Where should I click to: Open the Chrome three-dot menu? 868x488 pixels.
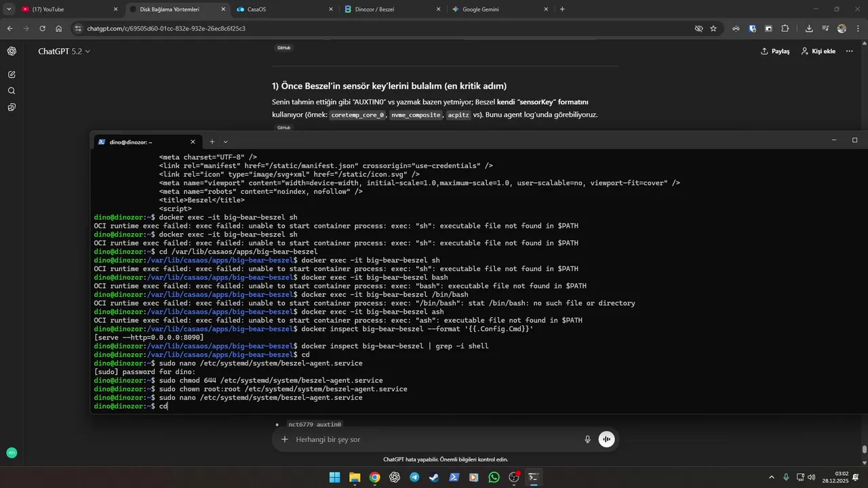[858, 28]
